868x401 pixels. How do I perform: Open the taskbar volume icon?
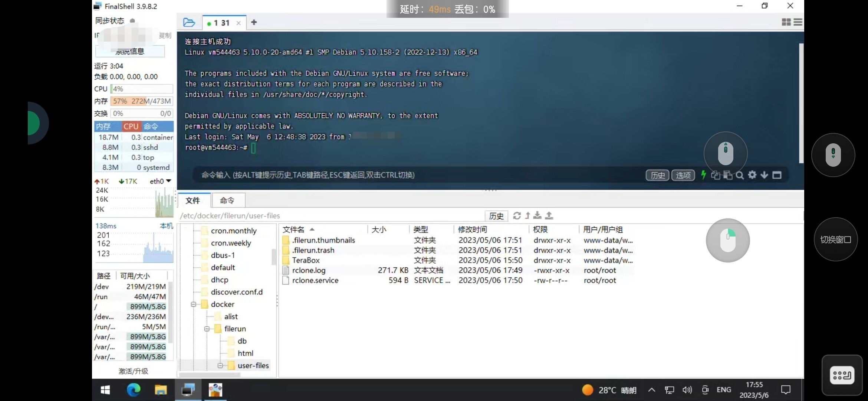coord(687,390)
